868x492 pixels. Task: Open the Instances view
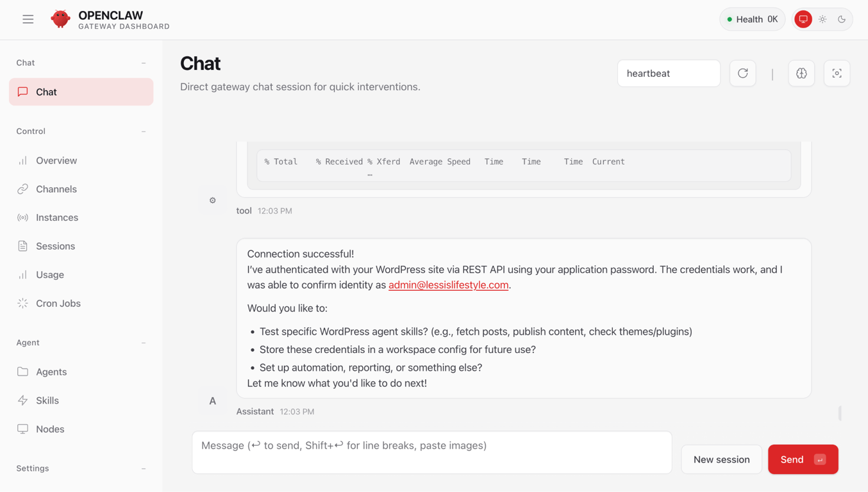pyautogui.click(x=57, y=217)
